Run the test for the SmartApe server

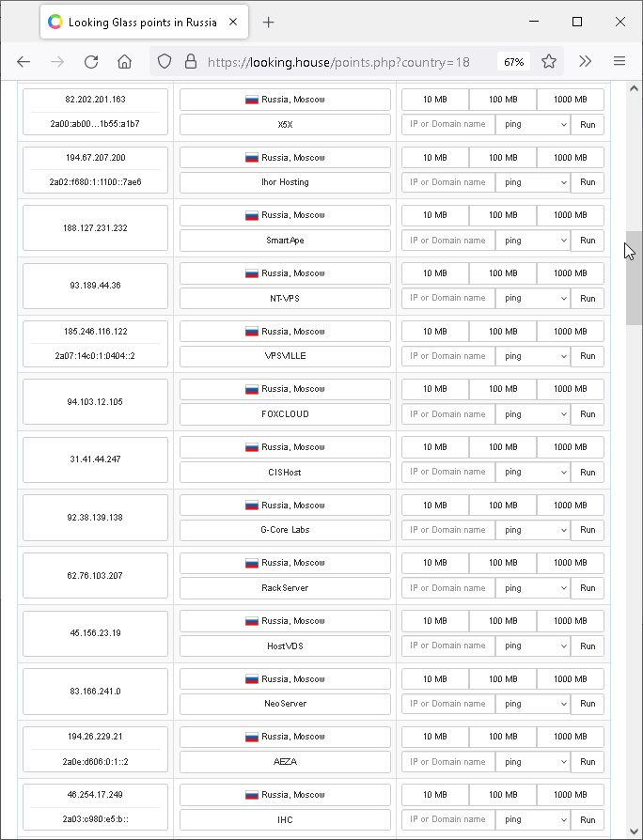point(588,241)
